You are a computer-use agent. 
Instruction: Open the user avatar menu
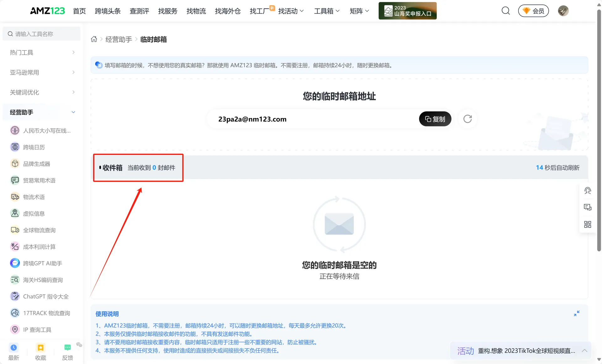[563, 11]
